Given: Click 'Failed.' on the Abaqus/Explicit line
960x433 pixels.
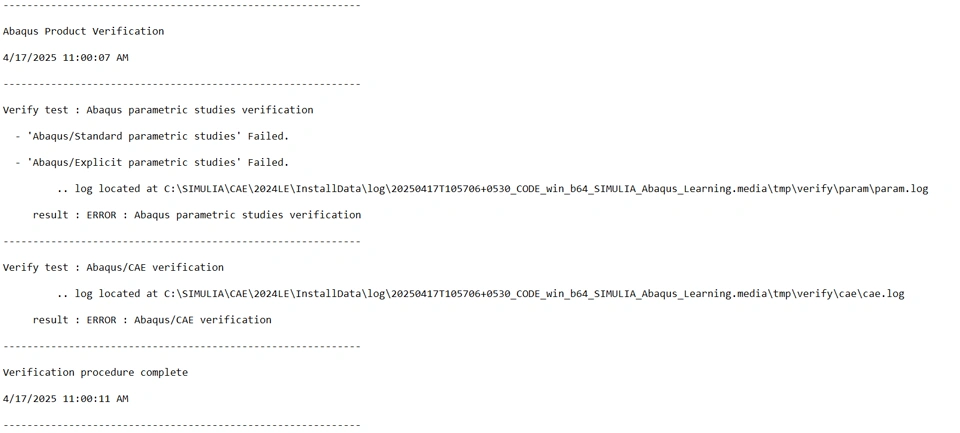Looking at the screenshot, I should click(268, 162).
